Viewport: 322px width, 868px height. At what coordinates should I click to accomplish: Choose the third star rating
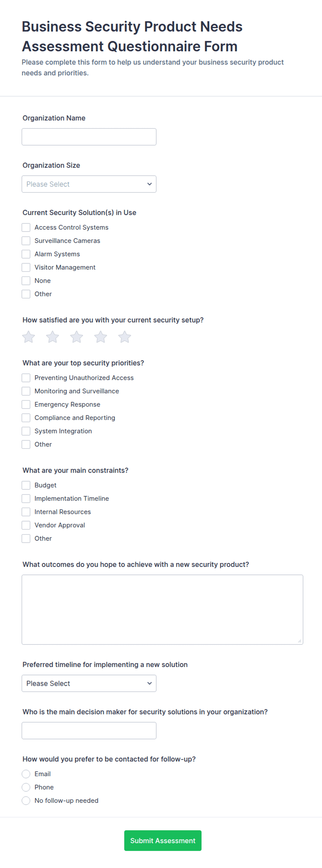(77, 337)
